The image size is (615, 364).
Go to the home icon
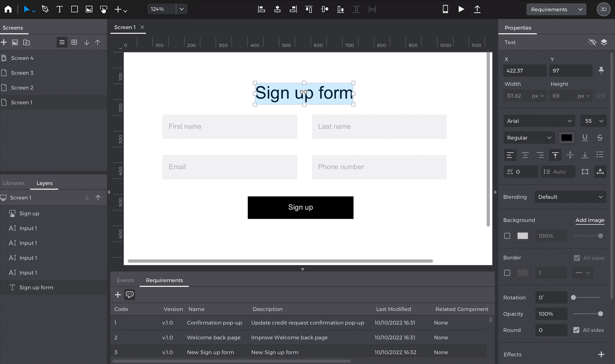click(8, 9)
